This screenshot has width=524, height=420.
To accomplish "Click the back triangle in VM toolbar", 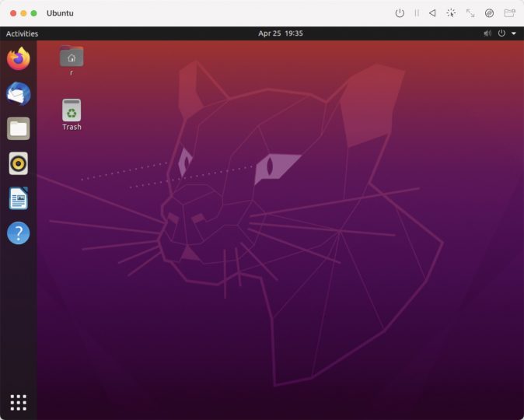I will click(432, 13).
